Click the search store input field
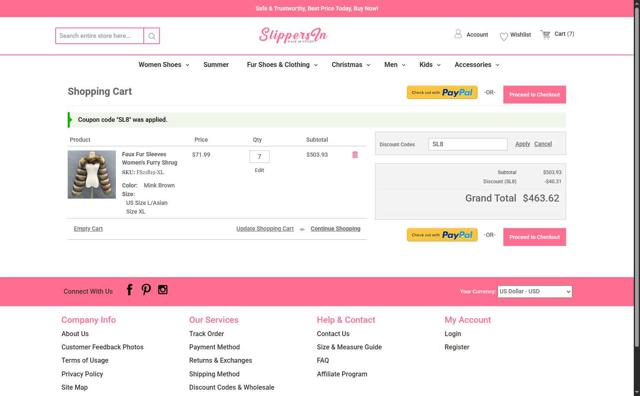The width and height of the screenshot is (640, 396). coord(100,36)
